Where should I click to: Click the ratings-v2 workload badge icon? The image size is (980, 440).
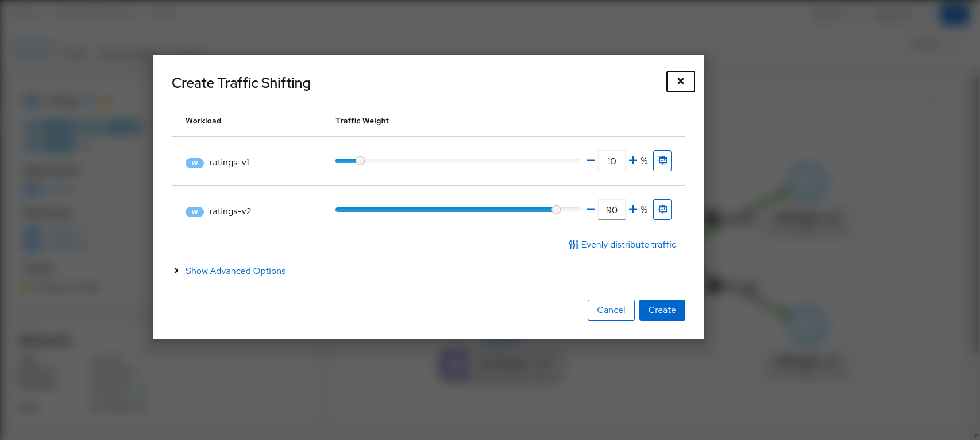195,212
